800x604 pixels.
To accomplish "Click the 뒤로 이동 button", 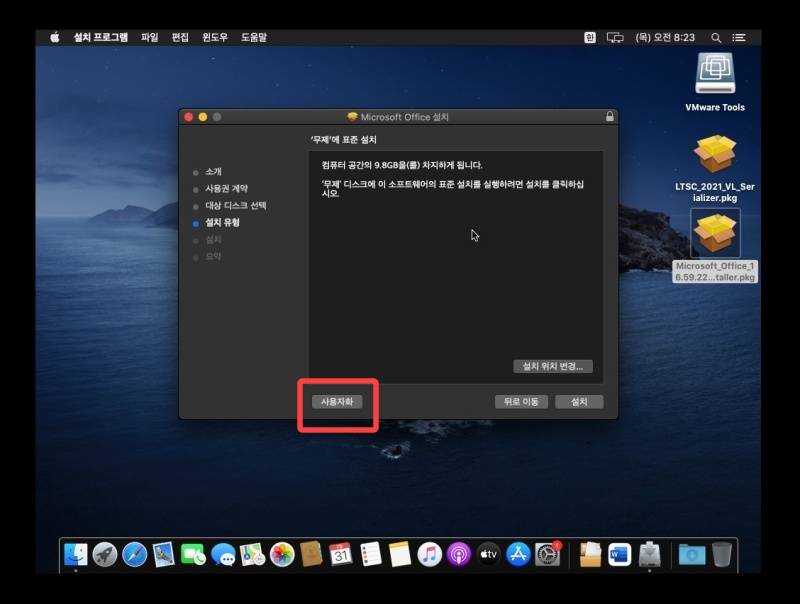I will [521, 401].
